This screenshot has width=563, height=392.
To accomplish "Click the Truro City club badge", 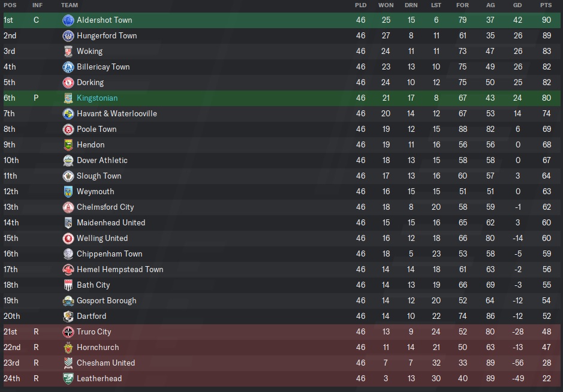I will 68,332.
